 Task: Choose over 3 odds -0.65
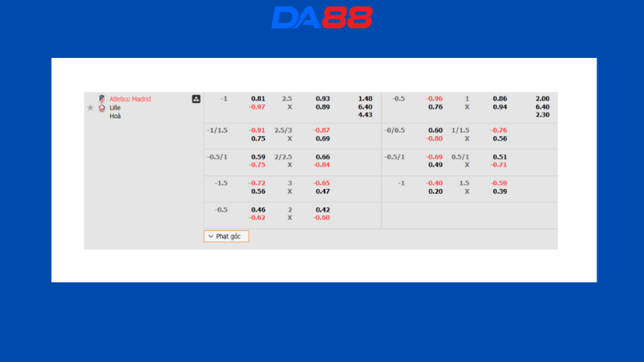(x=321, y=183)
